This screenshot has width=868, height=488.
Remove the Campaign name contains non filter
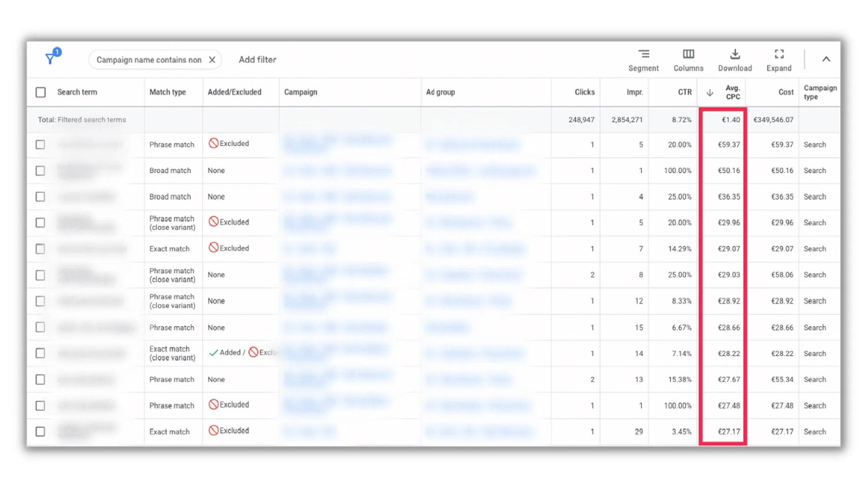click(x=212, y=60)
